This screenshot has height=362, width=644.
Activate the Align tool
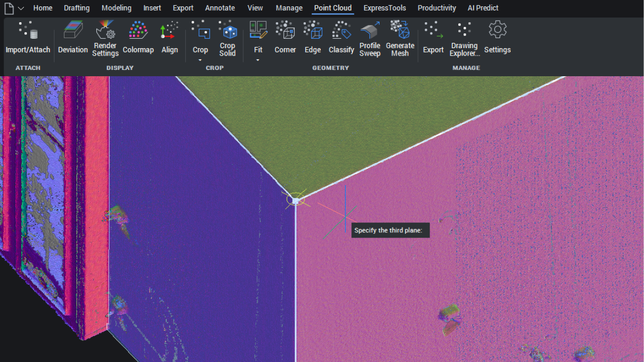(x=170, y=38)
